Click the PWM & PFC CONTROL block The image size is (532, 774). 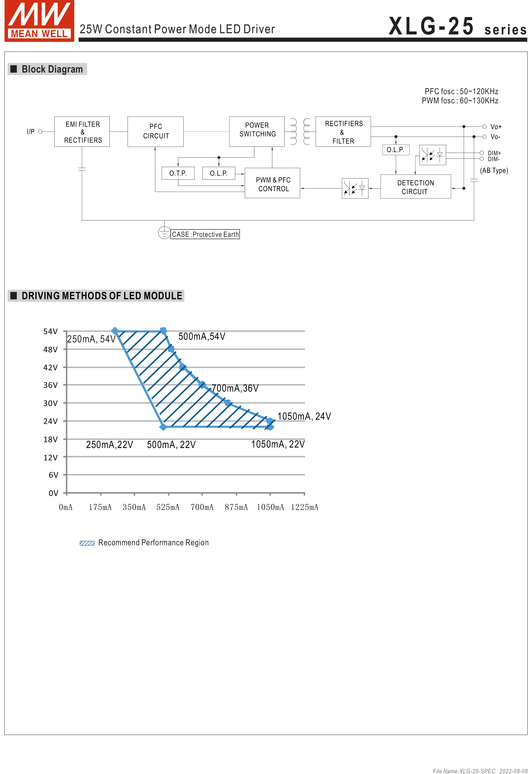[273, 183]
